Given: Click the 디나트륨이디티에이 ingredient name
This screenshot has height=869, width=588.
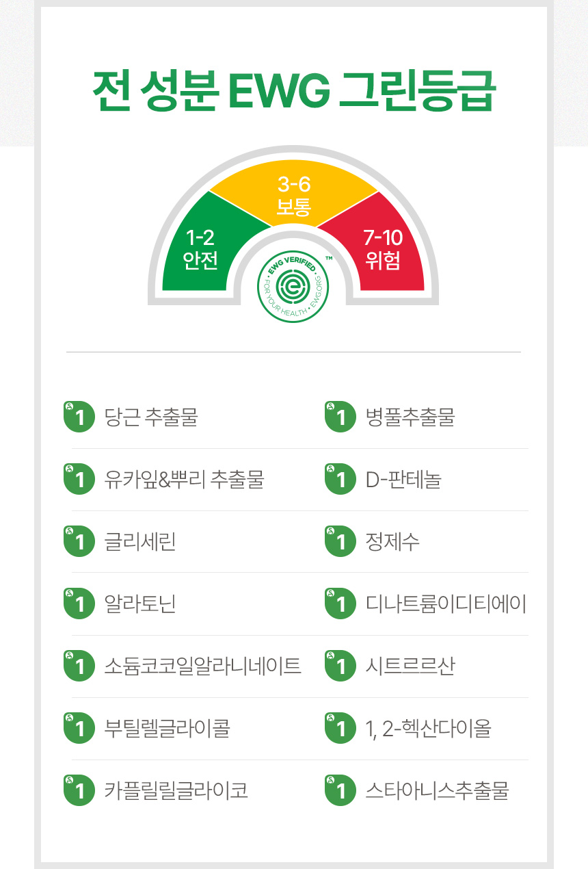Looking at the screenshot, I should (446, 604).
